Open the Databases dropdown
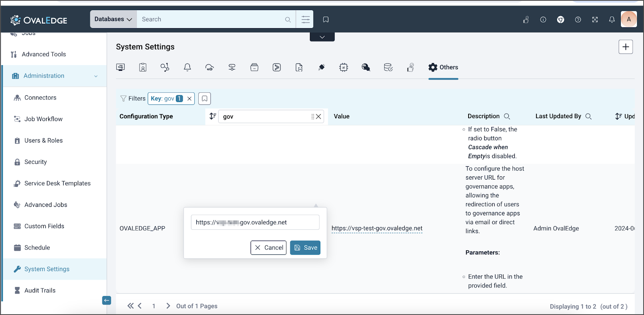 [113, 19]
